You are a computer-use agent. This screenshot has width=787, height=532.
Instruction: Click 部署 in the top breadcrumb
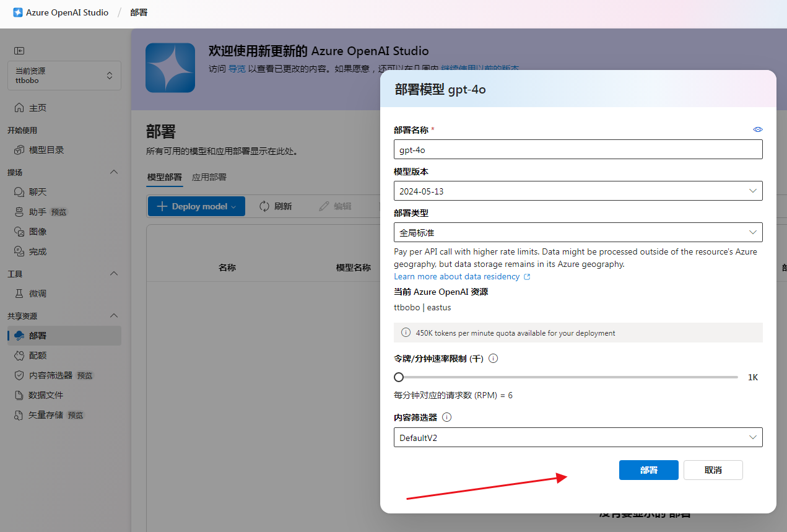[139, 12]
